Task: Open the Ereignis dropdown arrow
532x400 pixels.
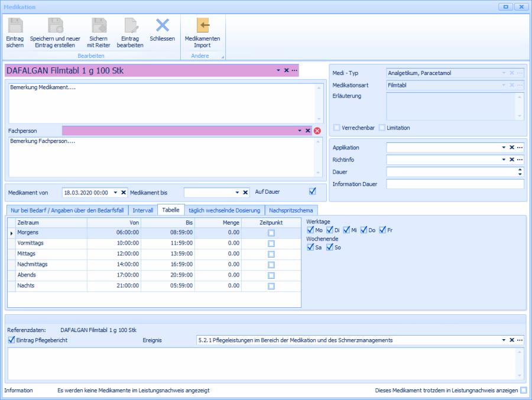Action: click(x=504, y=340)
